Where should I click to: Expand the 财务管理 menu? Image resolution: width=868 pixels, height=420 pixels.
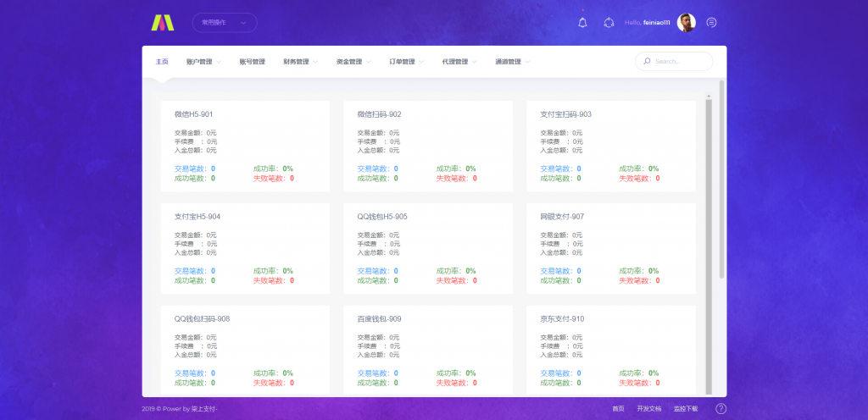pyautogui.click(x=300, y=62)
